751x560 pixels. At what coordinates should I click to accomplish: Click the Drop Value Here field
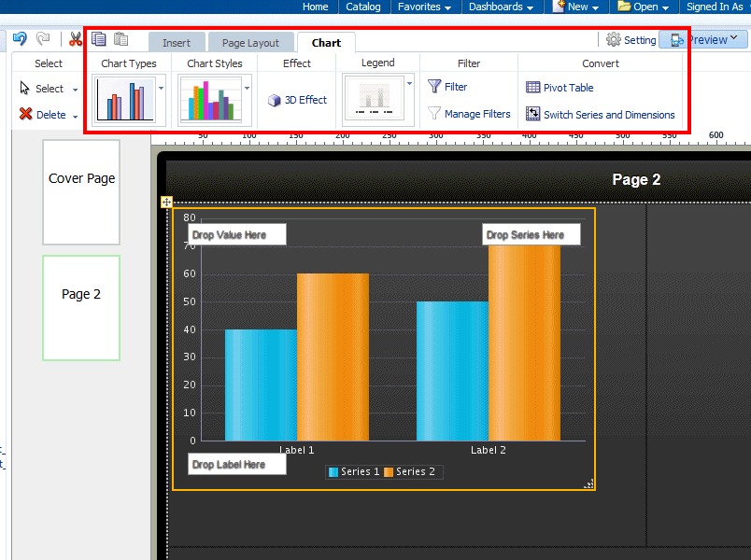click(x=237, y=234)
